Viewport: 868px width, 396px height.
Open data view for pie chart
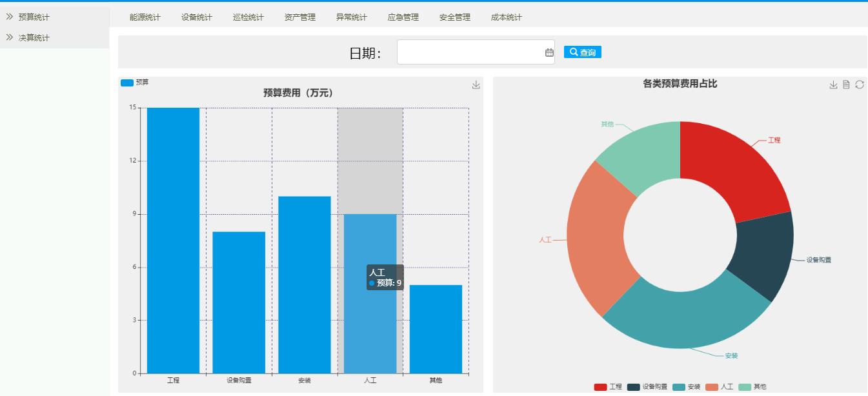pyautogui.click(x=846, y=85)
